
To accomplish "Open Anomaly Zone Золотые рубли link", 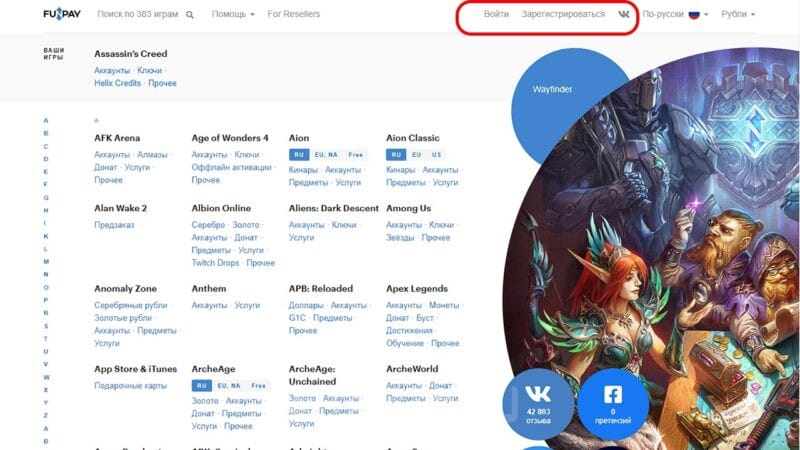I will pos(123,318).
